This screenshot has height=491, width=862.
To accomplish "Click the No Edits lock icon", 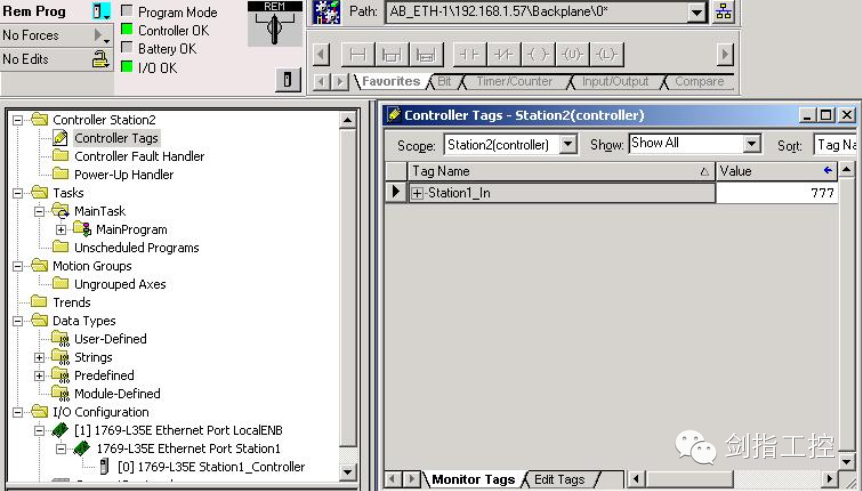I will coord(101,60).
